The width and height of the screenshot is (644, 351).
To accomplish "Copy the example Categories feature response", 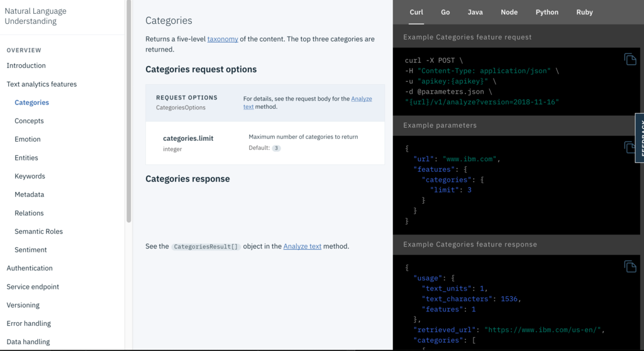I will click(630, 267).
